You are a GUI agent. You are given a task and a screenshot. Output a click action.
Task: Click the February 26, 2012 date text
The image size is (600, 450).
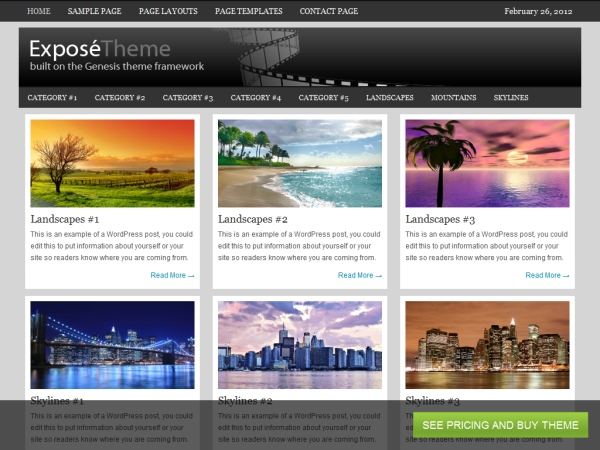[538, 11]
